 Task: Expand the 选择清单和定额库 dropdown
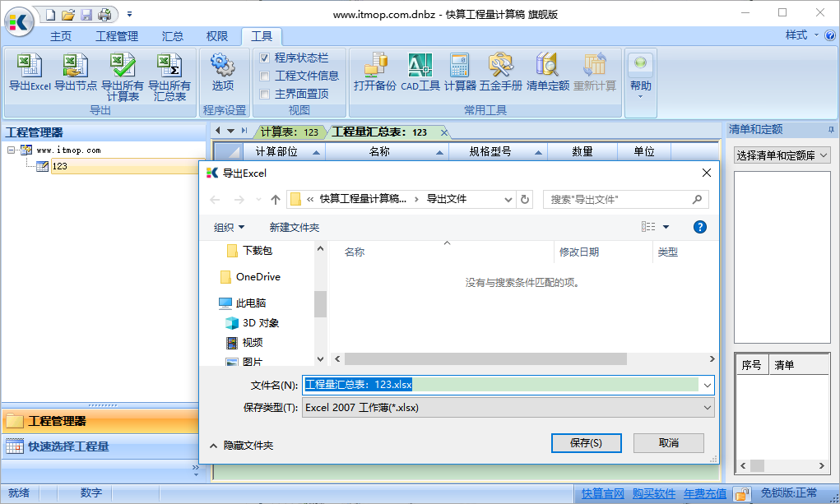tap(782, 155)
